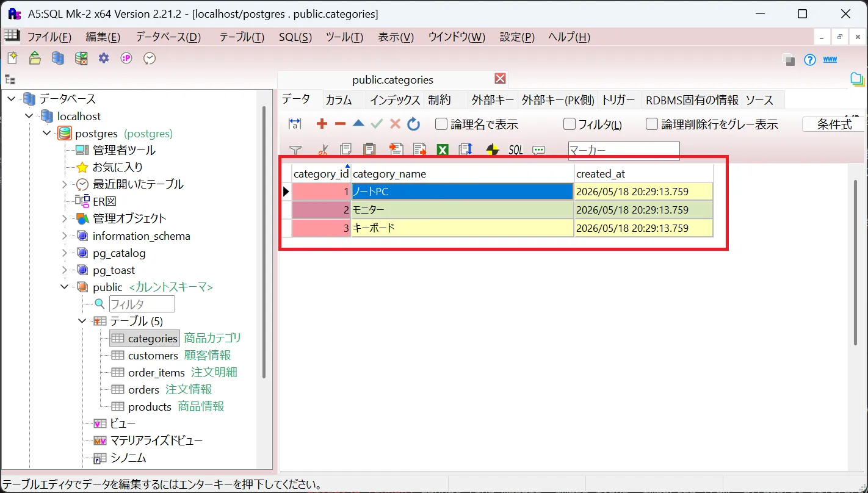Click the funnel filter icon
The height and width of the screenshot is (493, 868).
click(295, 149)
